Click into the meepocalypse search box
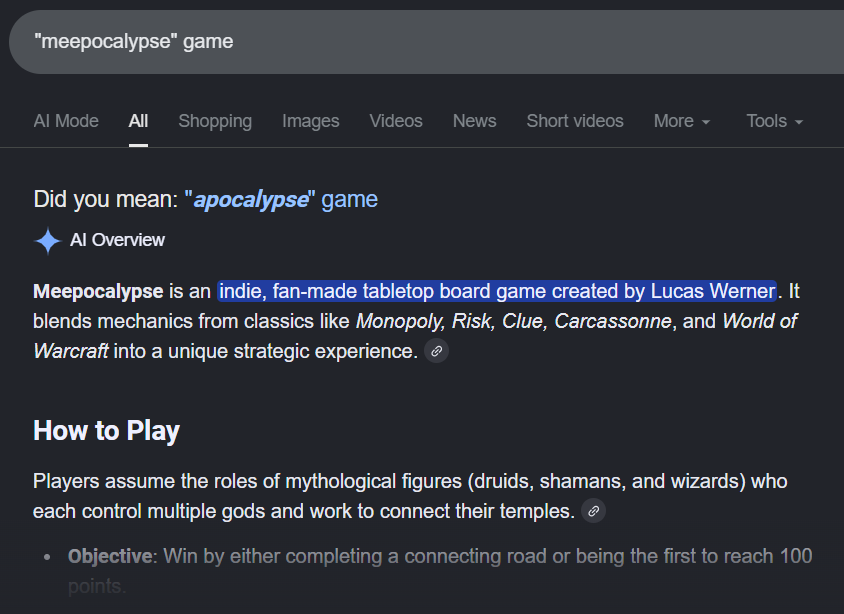844x614 pixels. click(426, 42)
